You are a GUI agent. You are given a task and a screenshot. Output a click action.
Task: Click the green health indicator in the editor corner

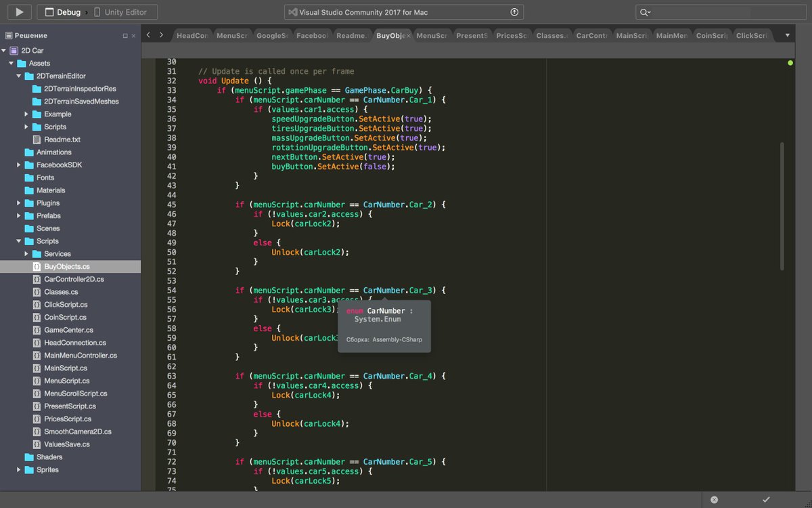790,61
